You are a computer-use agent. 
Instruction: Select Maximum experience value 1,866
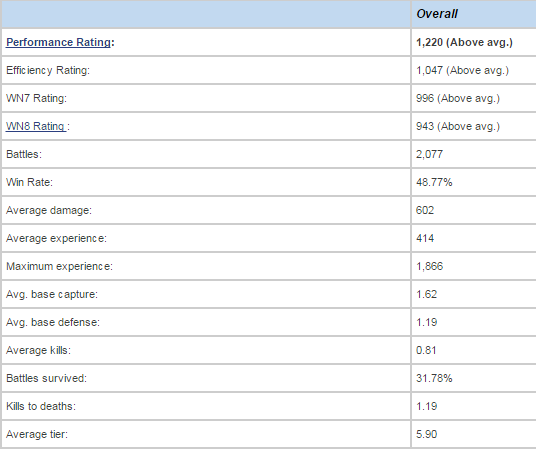click(429, 266)
